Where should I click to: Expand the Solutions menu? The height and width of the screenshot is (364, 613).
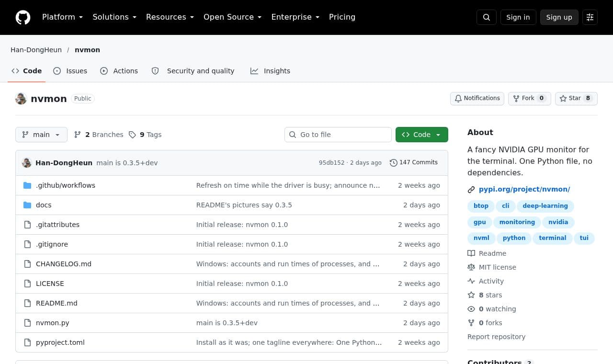click(114, 17)
